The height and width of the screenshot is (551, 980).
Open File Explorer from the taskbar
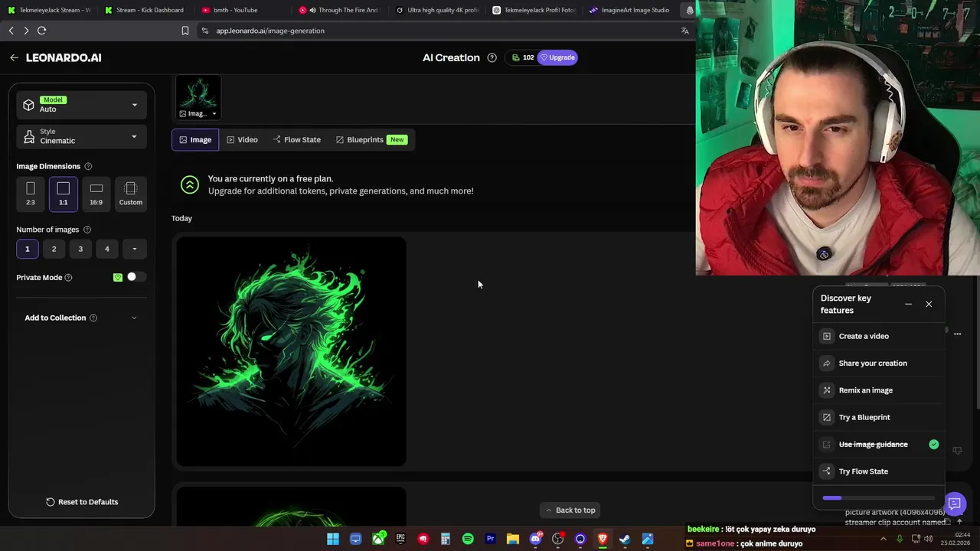coord(513,540)
